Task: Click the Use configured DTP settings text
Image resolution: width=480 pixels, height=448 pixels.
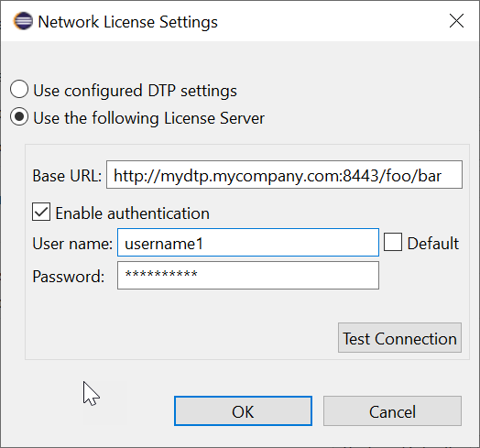Action: tap(135, 91)
